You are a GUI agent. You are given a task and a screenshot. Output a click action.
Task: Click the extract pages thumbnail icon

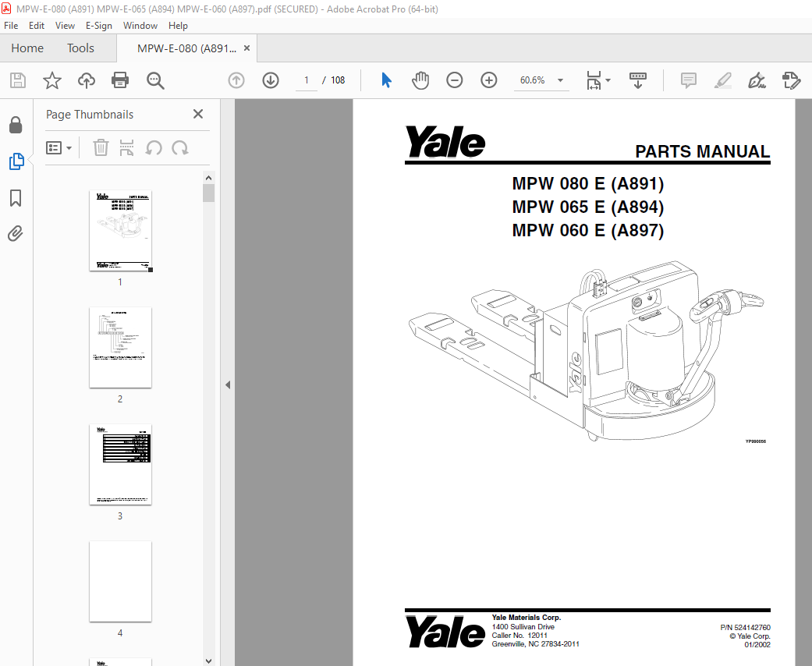[x=126, y=147]
